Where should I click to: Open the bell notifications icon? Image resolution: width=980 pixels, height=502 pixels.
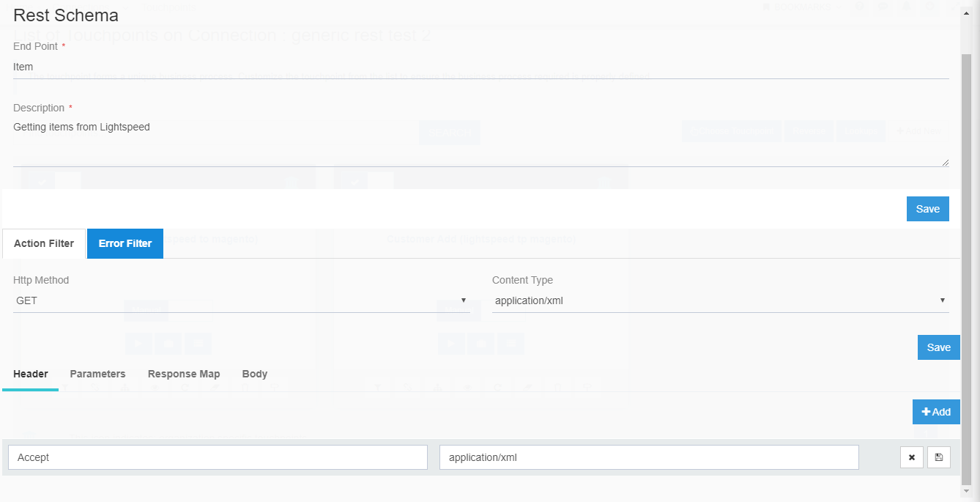(907, 7)
